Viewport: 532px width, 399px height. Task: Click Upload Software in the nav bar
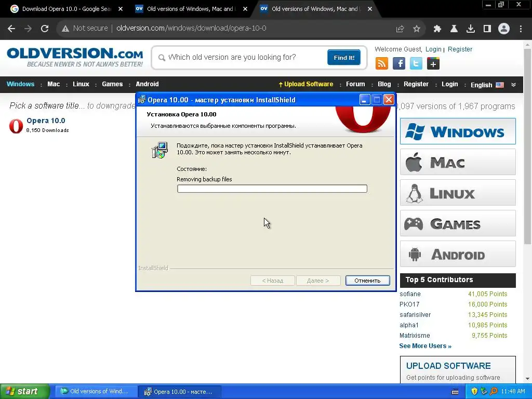pos(305,84)
